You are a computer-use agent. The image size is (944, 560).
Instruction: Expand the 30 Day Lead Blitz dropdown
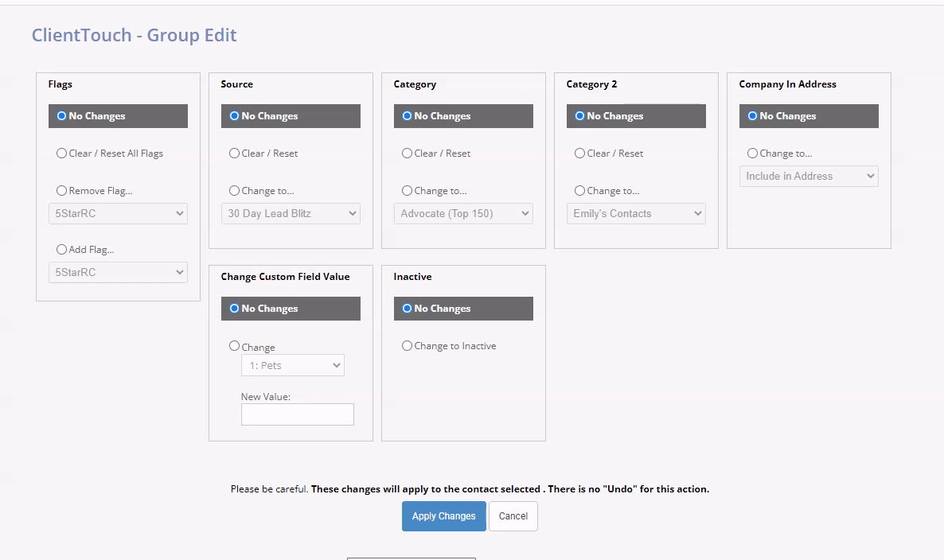point(291,213)
